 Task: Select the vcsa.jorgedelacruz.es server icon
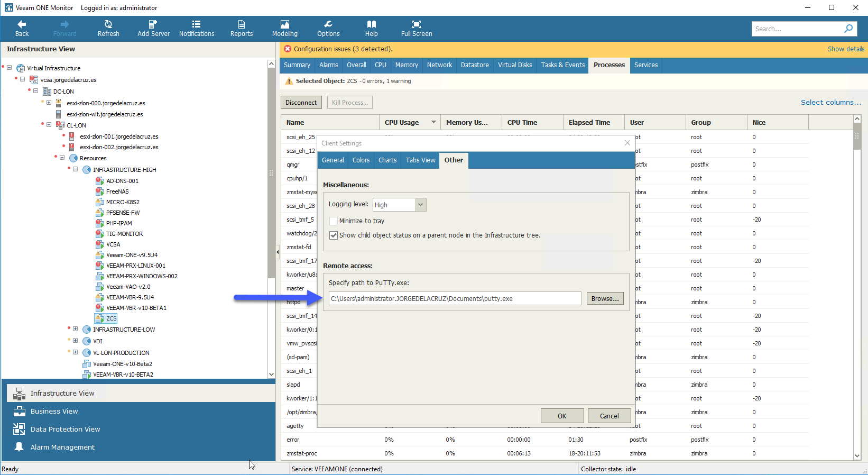point(34,80)
